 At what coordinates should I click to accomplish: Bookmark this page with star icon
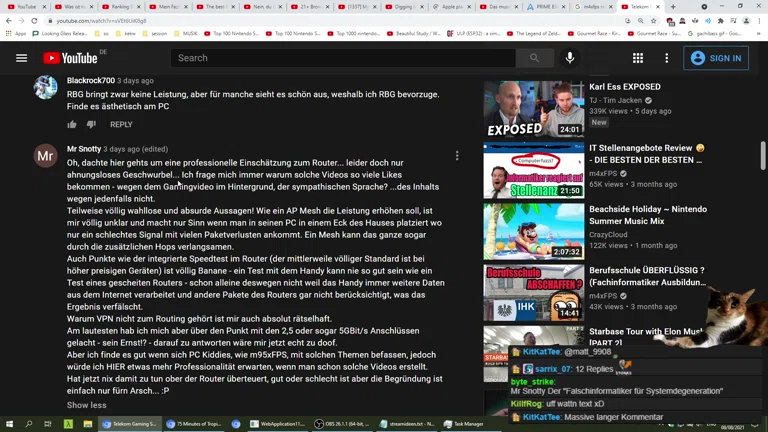653,21
